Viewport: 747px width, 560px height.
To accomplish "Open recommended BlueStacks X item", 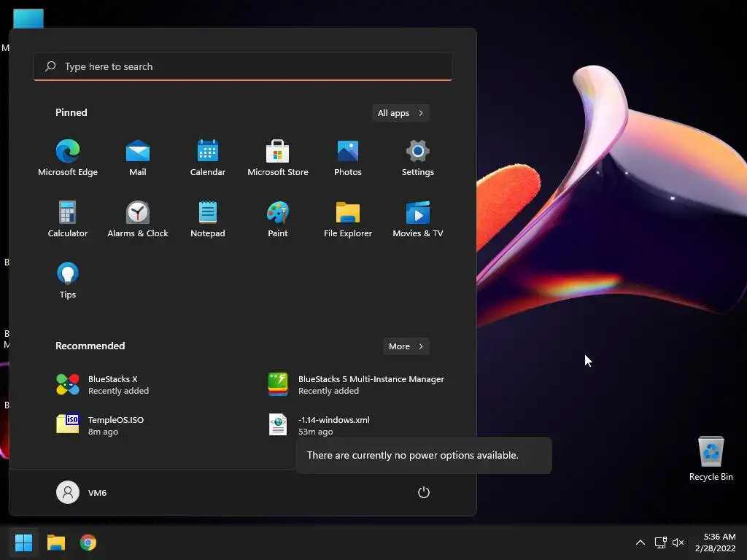I will [x=102, y=385].
